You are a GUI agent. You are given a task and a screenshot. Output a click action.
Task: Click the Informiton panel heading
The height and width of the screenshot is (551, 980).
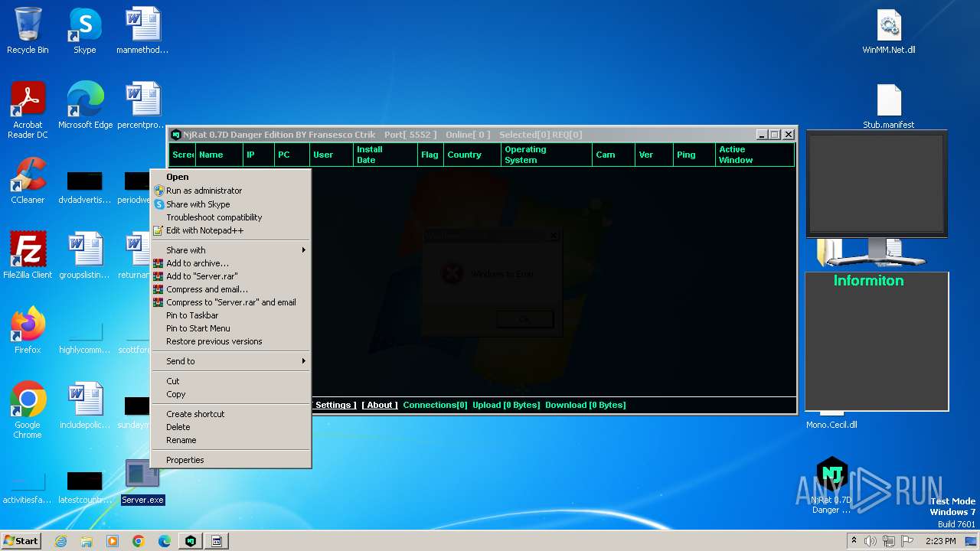[x=868, y=281]
